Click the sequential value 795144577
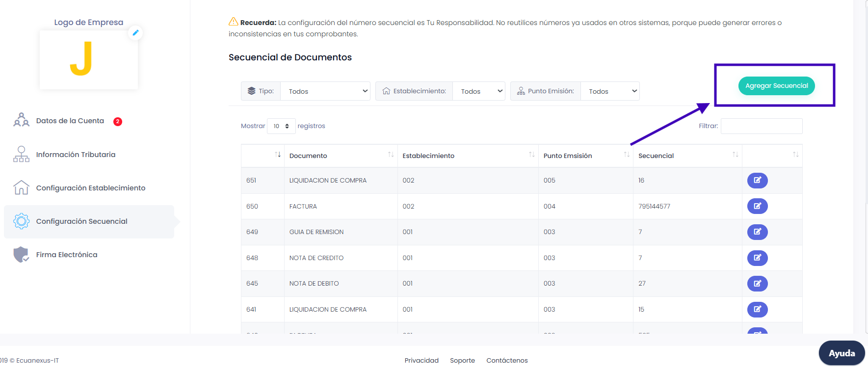Image resolution: width=868 pixels, height=371 pixels. pyautogui.click(x=654, y=206)
